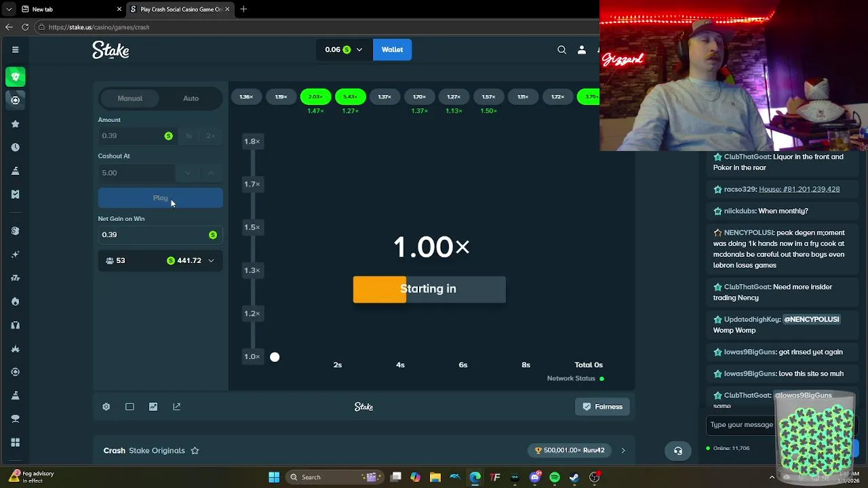Click the 500,001.00× Ruru42 badge

coord(570,450)
